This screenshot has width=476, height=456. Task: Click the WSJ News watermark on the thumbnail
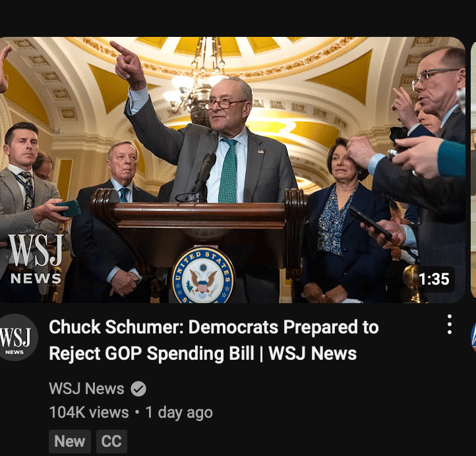tap(36, 259)
